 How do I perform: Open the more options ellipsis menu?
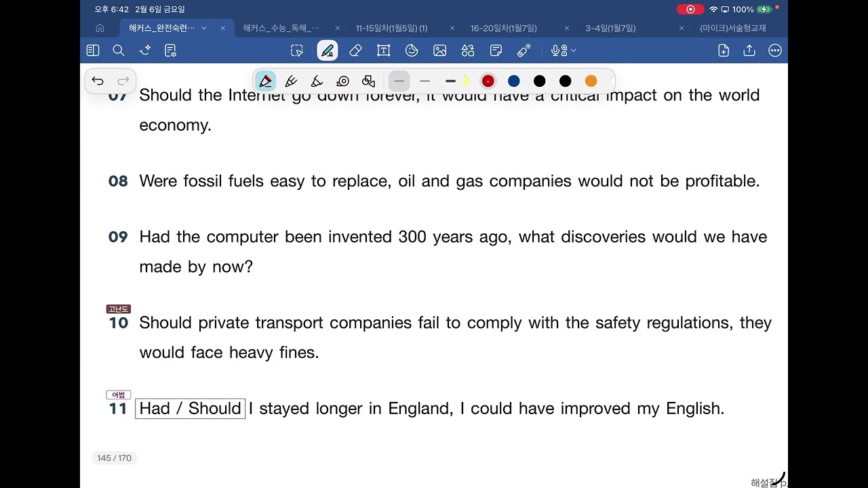coord(775,51)
